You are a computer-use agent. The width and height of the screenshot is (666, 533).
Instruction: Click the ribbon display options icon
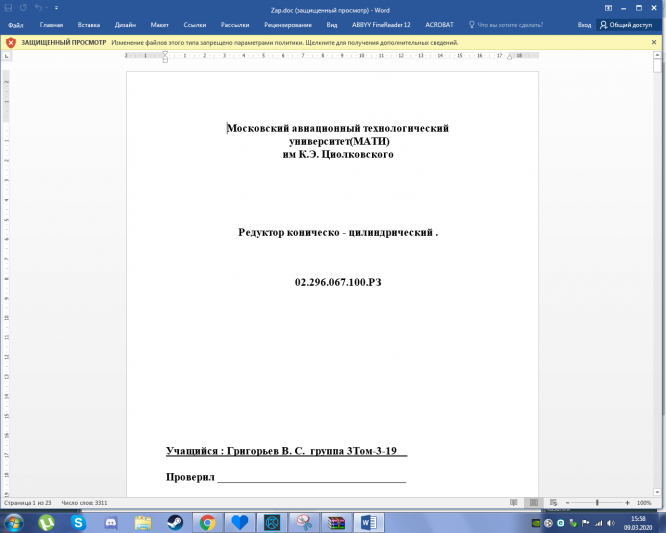tap(608, 8)
